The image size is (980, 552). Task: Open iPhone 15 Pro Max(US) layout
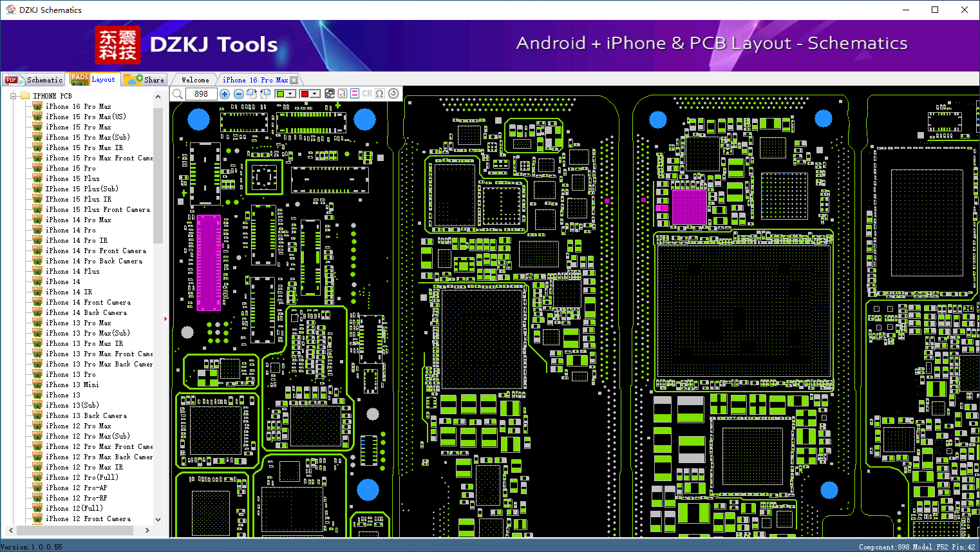pyautogui.click(x=86, y=117)
